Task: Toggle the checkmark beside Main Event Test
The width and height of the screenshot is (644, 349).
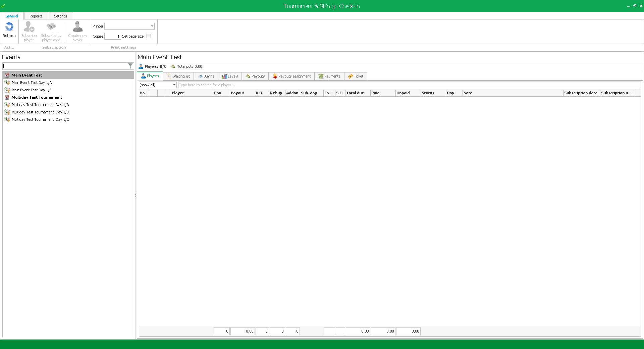Action: [x=7, y=75]
